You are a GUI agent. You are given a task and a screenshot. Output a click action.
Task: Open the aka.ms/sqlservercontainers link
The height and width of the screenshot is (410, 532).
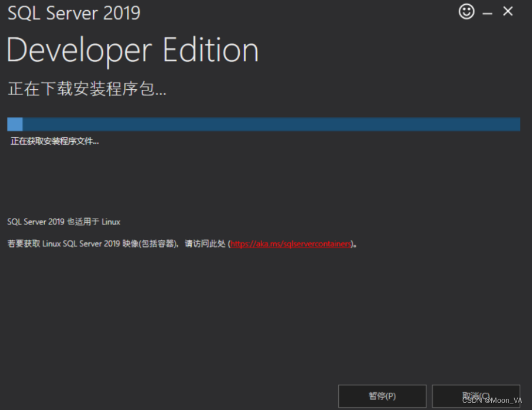pos(291,243)
